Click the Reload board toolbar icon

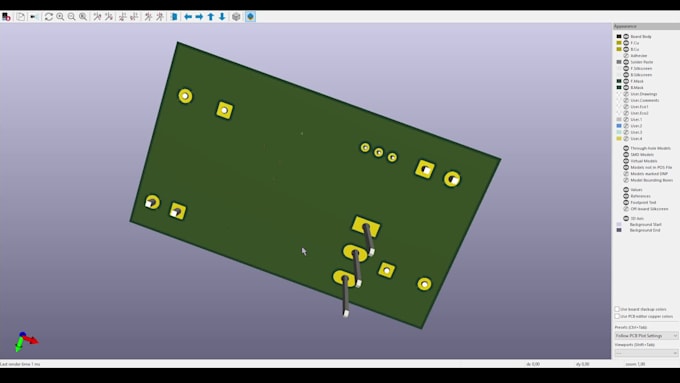coord(7,16)
